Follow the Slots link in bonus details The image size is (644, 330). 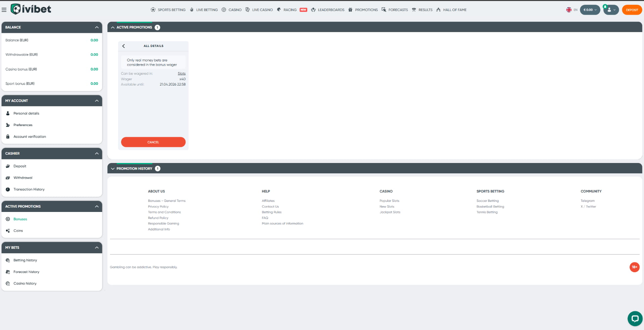(x=181, y=73)
